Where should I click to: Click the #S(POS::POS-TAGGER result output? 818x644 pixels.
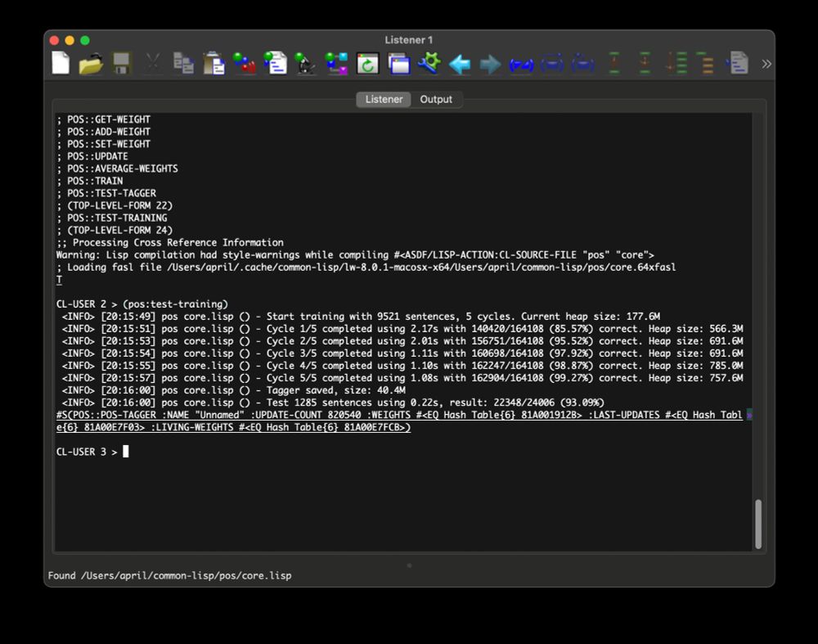399,421
